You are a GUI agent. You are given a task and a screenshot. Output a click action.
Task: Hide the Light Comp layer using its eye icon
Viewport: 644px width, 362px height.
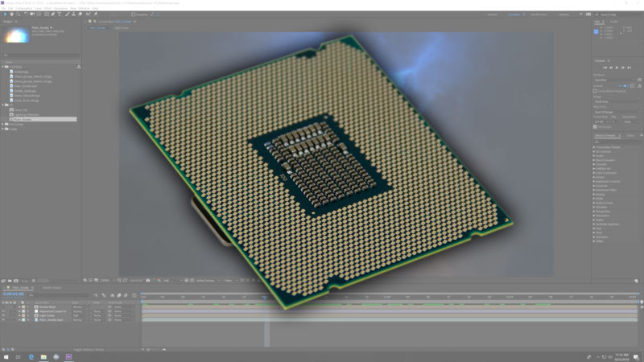(x=4, y=315)
